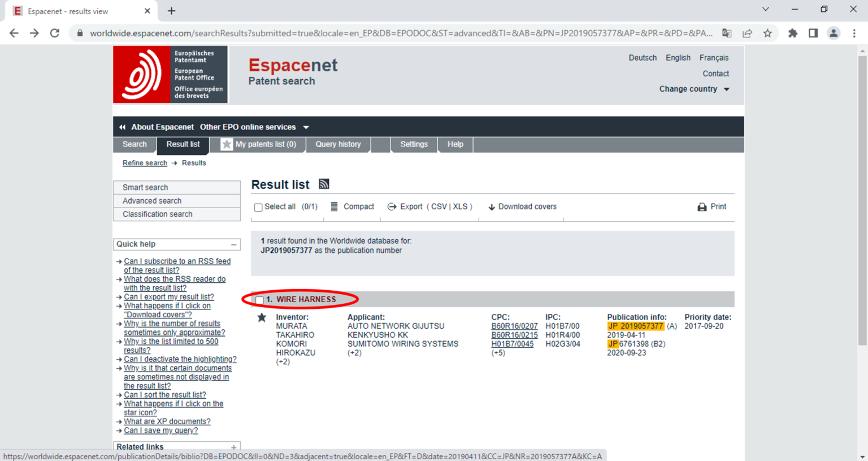This screenshot has height=461, width=868.
Task: Click the star icon for the Wire Harness result
Action: [262, 318]
